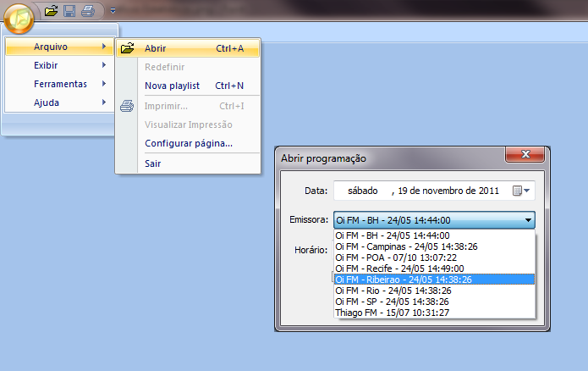Select highlighted Oi FM - Ribeirao entry
The image size is (588, 371).
pos(434,280)
